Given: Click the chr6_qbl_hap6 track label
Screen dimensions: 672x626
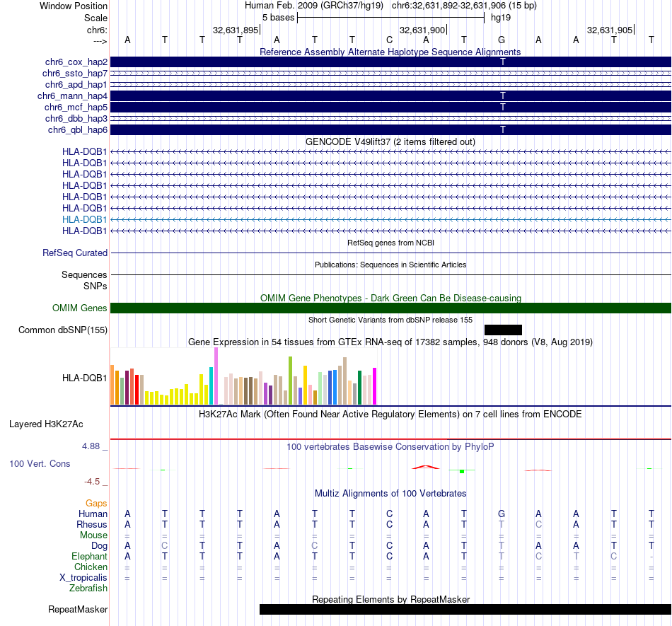Looking at the screenshot, I should [x=78, y=130].
